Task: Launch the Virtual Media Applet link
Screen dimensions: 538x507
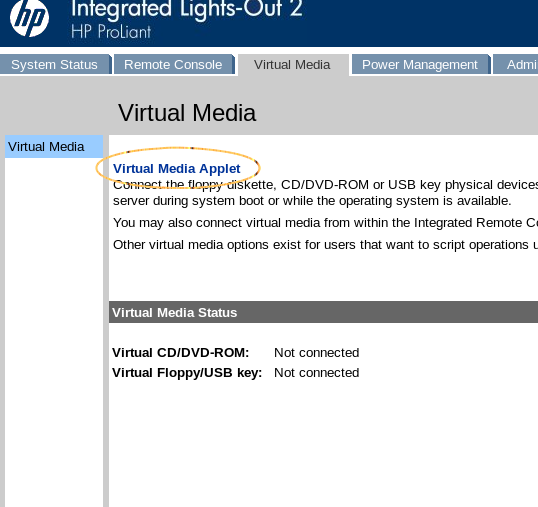Action: coord(177,169)
